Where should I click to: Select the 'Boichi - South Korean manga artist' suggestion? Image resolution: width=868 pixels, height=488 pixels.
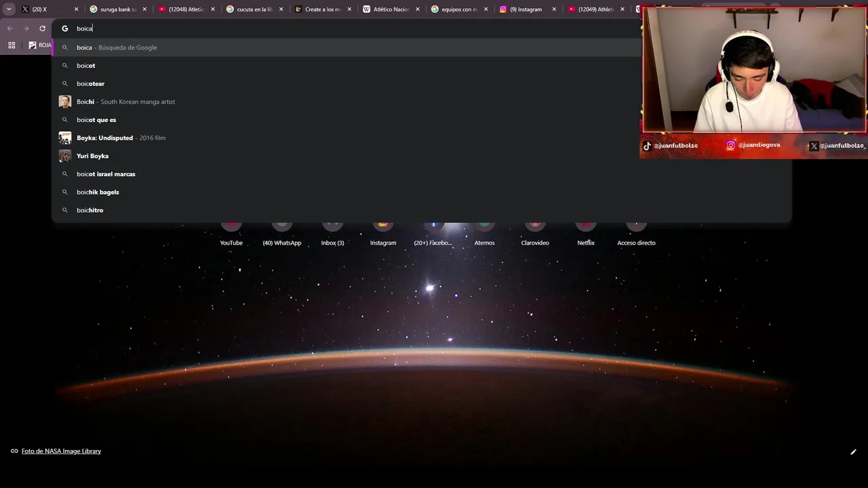click(422, 102)
